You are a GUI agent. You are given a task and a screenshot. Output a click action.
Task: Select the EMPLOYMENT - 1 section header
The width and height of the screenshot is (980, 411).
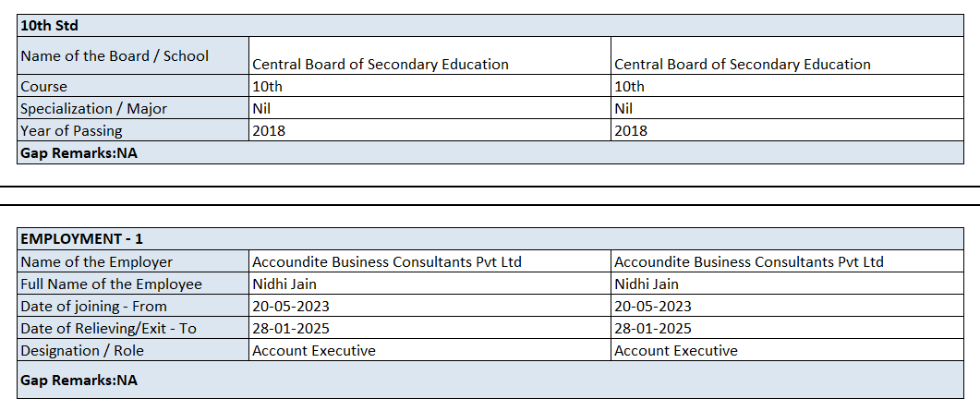click(x=82, y=239)
